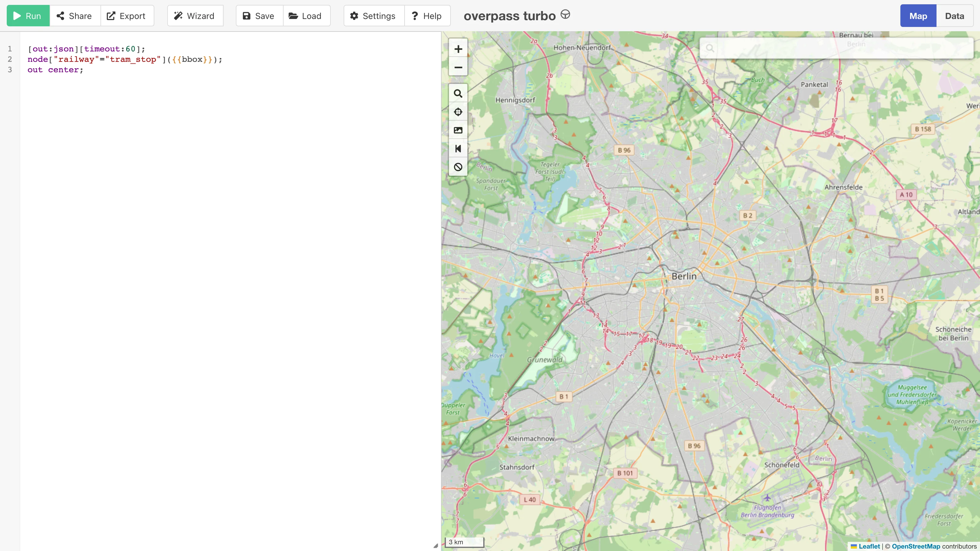Click the overpass turbo title text
This screenshot has height=551, width=980.
509,16
